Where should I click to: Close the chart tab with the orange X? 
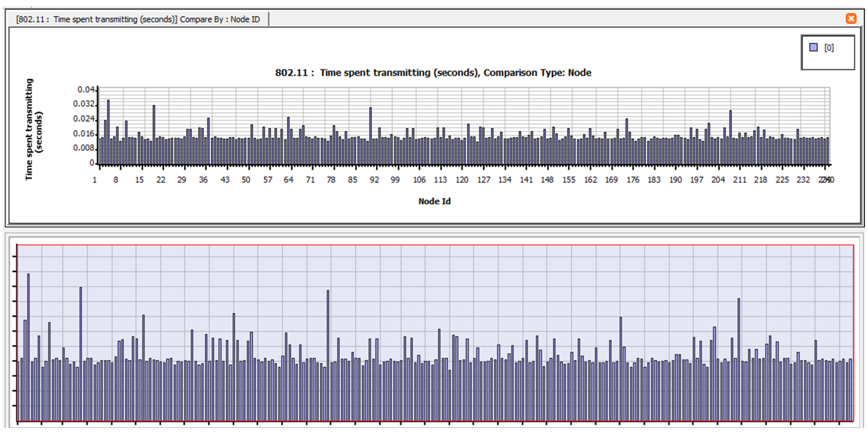(x=851, y=19)
